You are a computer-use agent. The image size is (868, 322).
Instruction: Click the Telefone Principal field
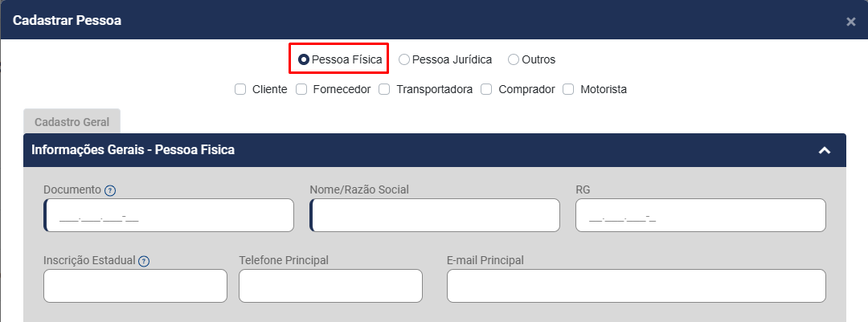coord(330,286)
